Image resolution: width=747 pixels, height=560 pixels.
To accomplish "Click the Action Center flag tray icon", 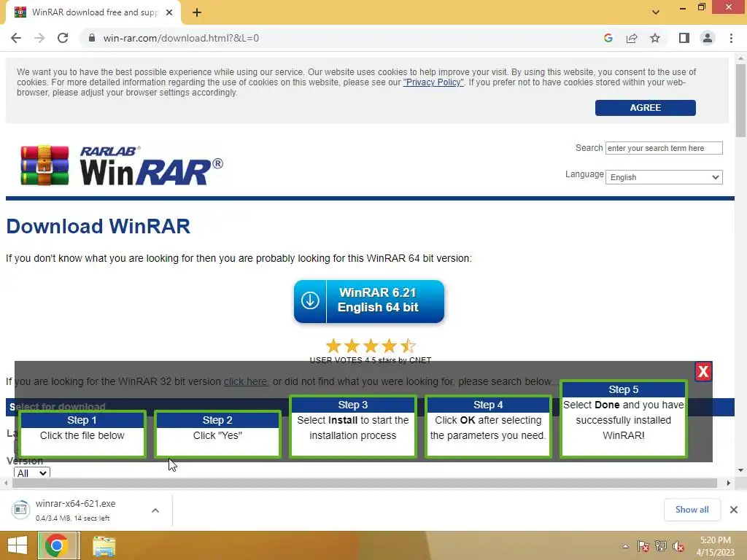I will click(x=643, y=546).
